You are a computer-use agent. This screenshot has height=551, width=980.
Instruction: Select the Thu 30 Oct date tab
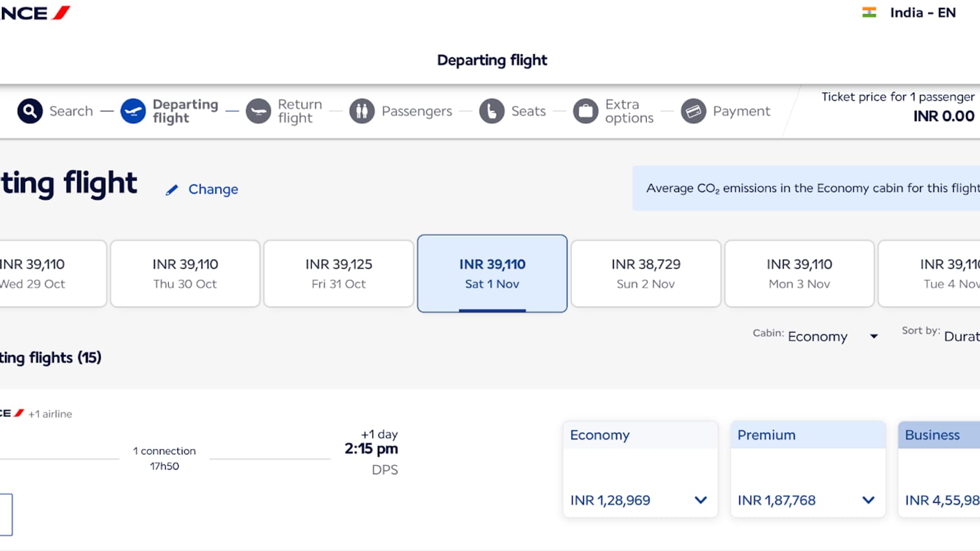pos(185,274)
